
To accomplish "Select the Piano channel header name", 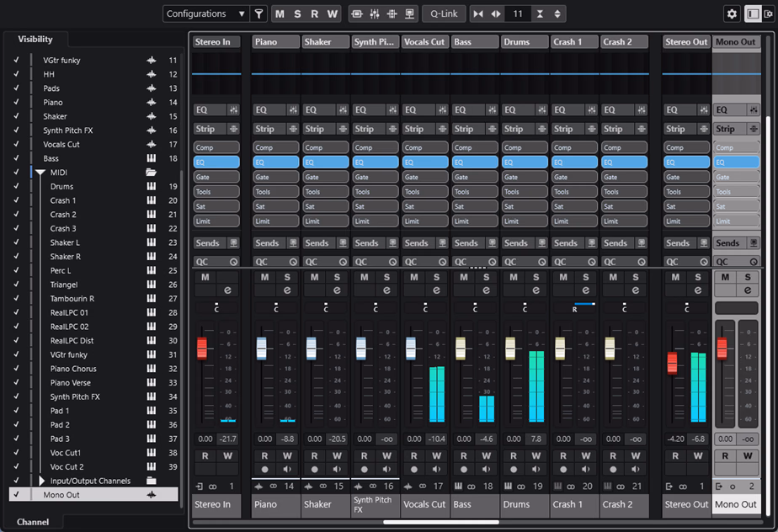I will (276, 42).
